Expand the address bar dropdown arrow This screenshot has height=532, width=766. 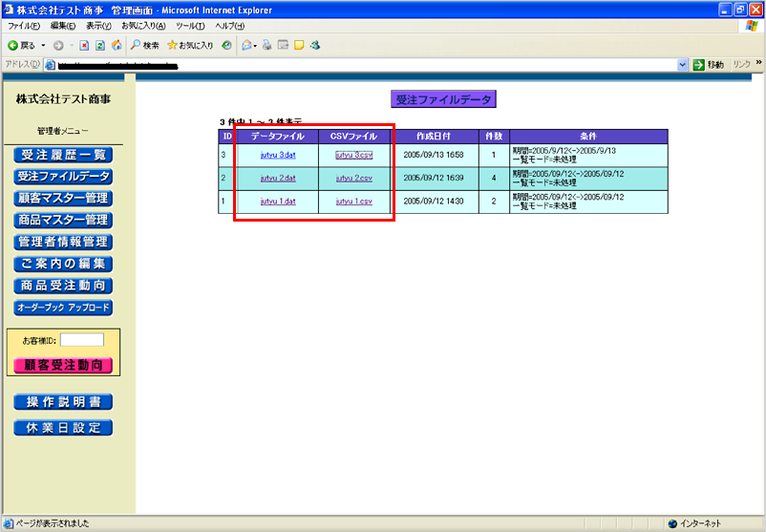point(683,64)
